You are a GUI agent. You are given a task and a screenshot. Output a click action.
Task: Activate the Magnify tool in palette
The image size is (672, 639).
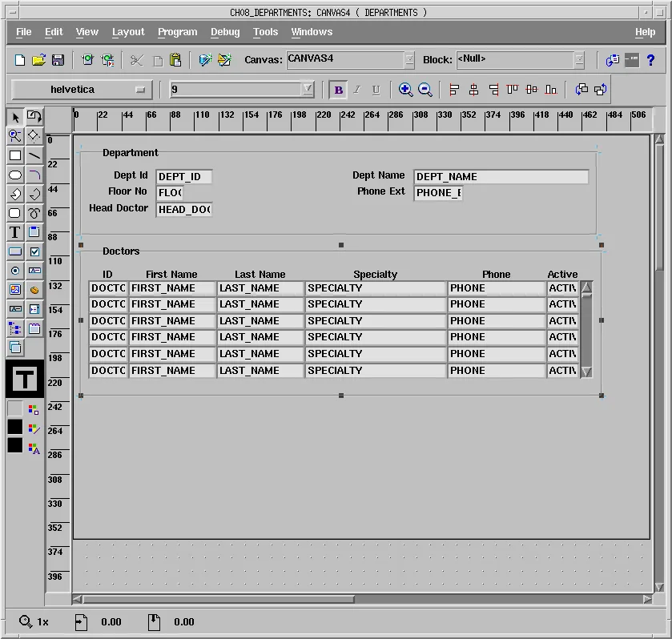15,136
